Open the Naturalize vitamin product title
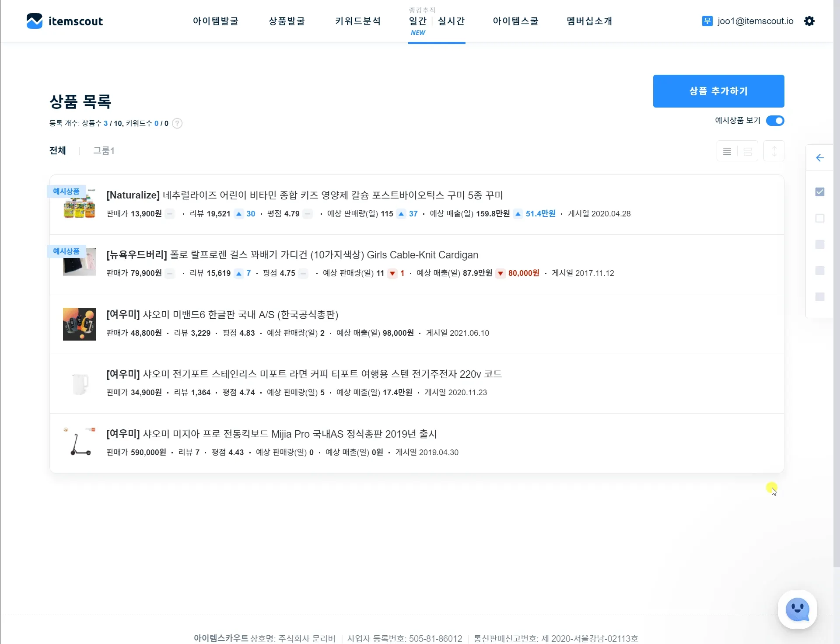Image resolution: width=840 pixels, height=644 pixels. pyautogui.click(x=304, y=195)
